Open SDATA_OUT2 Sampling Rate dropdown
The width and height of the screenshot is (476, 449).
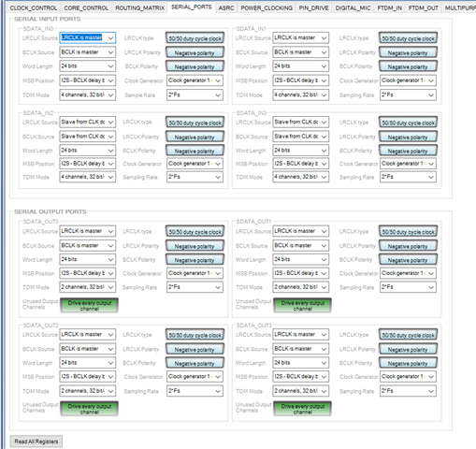point(195,391)
